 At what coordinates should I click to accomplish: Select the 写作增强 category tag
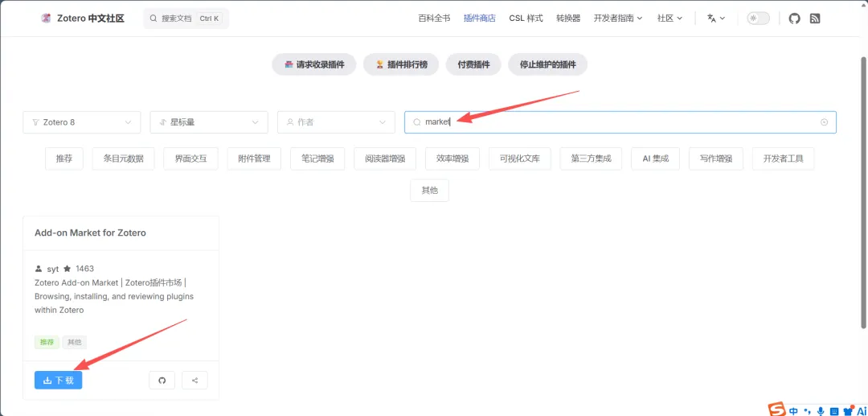tap(716, 159)
